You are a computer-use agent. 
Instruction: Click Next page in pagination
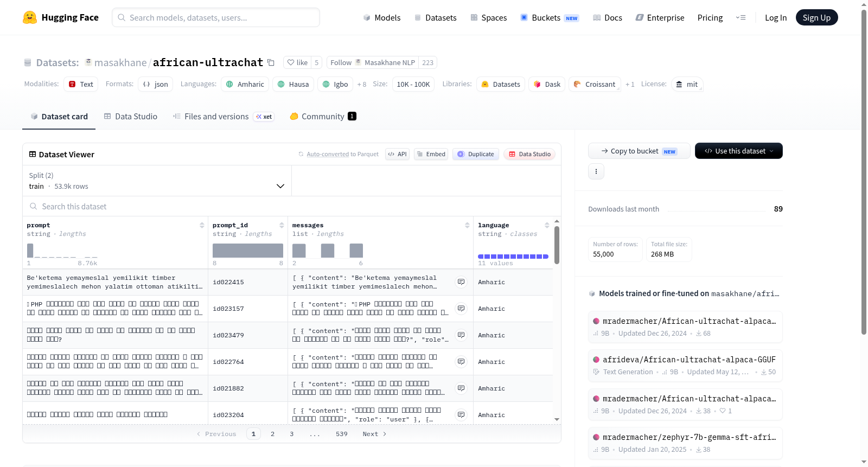tap(374, 434)
